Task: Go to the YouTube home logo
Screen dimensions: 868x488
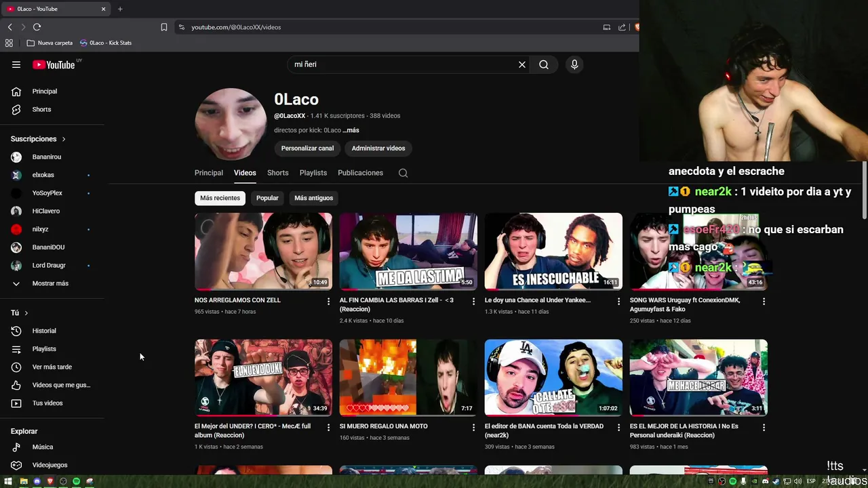Action: [x=54, y=64]
